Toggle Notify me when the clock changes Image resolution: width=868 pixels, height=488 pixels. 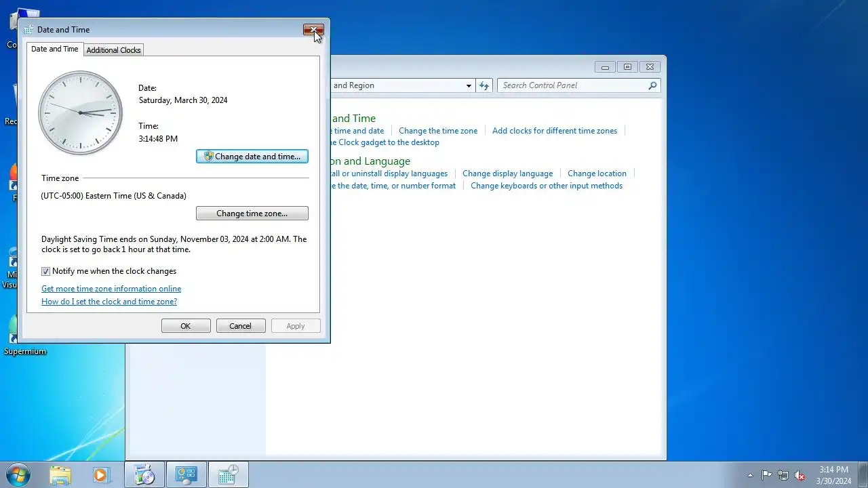coord(45,271)
